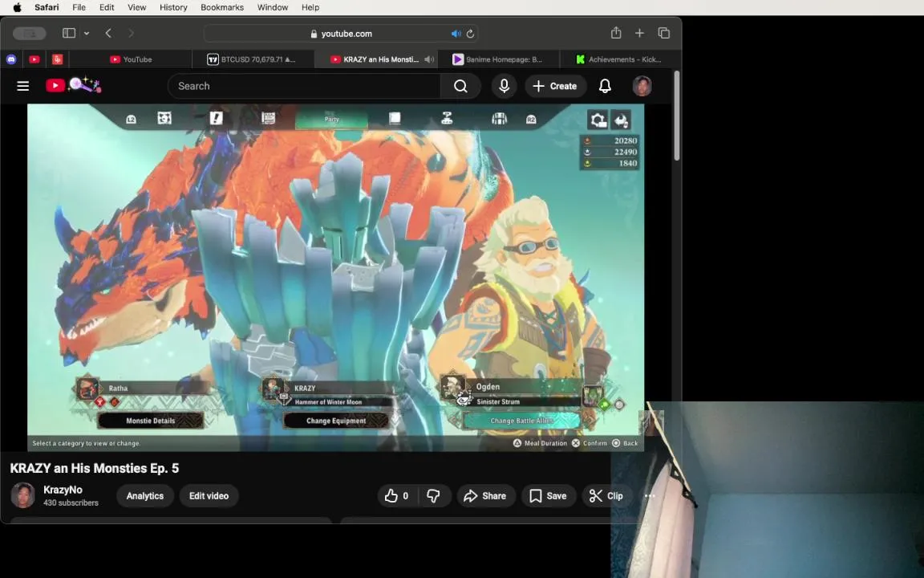This screenshot has height=578, width=924.
Task: Open the Create menu
Action: click(555, 86)
